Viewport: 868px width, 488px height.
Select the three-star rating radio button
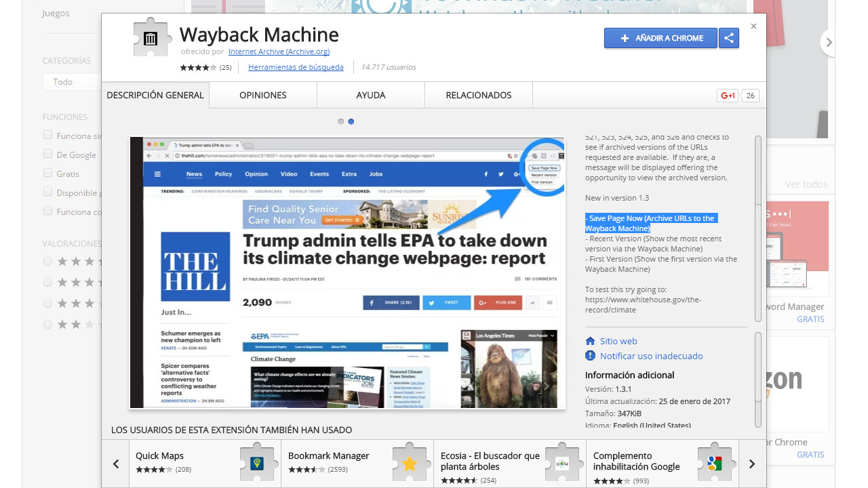point(47,303)
